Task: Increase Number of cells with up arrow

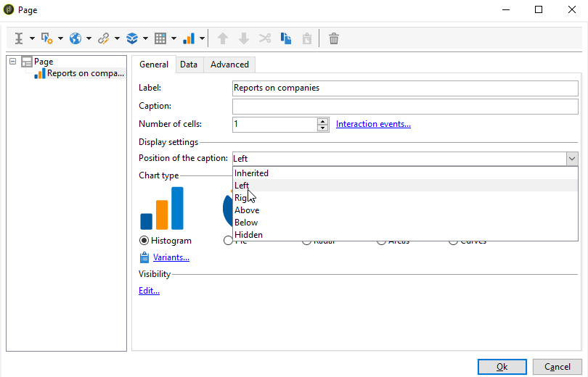Action: [x=323, y=121]
